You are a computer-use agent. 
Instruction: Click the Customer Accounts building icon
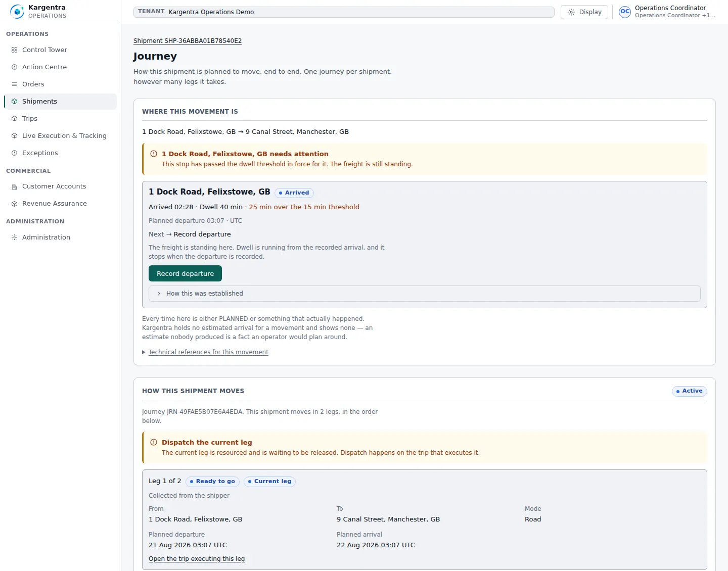[x=15, y=186]
